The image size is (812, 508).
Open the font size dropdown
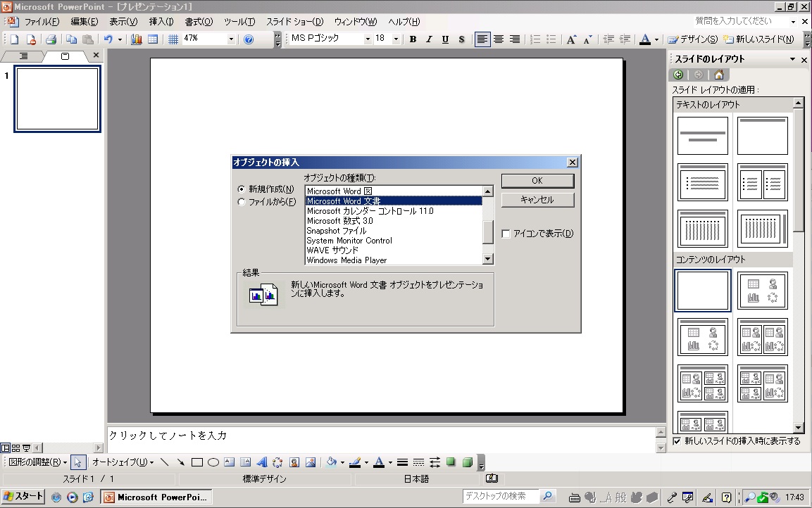click(x=396, y=39)
